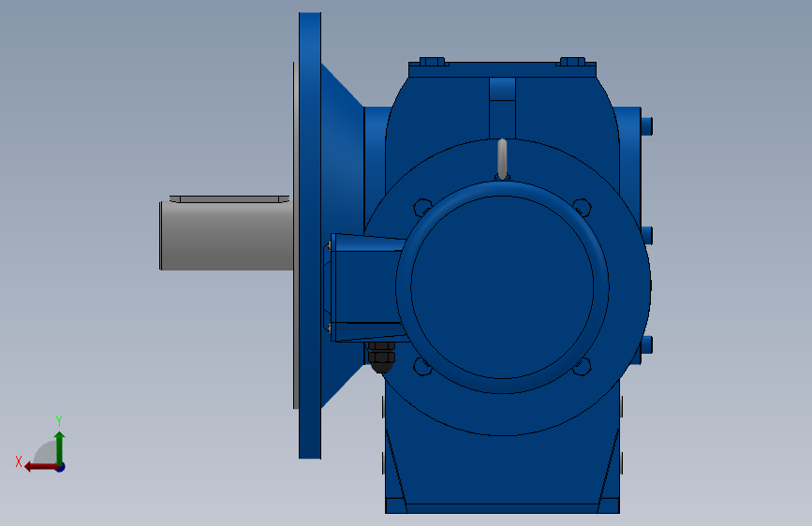Select the black drain plug under the junction box

[x=382, y=357]
